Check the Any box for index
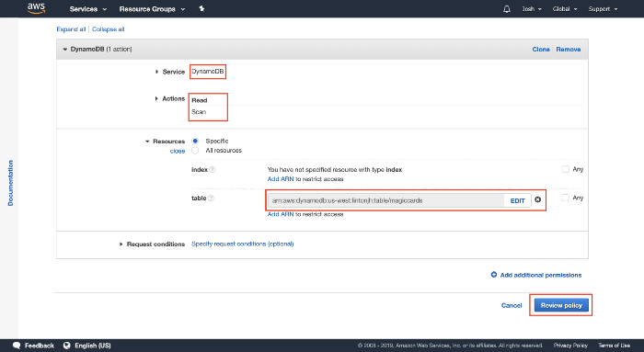 (565, 169)
